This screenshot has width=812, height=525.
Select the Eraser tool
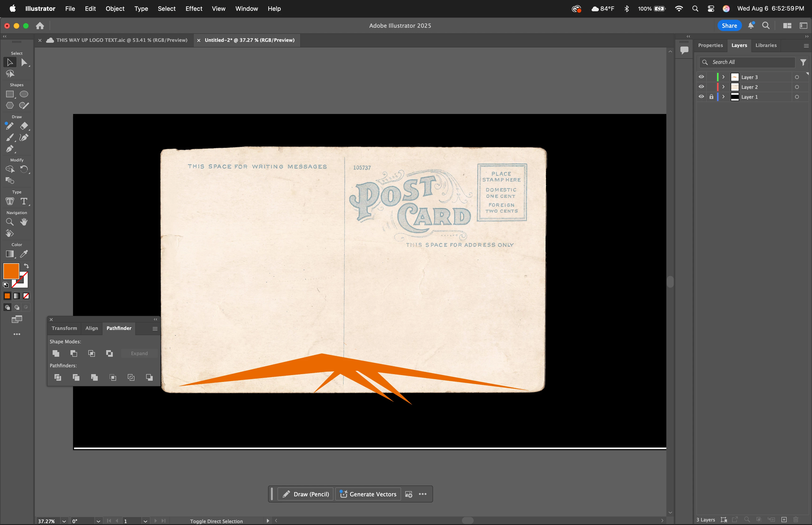click(x=24, y=126)
